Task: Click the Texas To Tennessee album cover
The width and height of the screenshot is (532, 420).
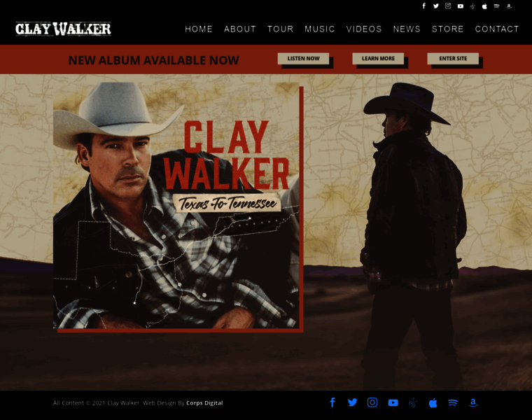Action: coord(176,205)
